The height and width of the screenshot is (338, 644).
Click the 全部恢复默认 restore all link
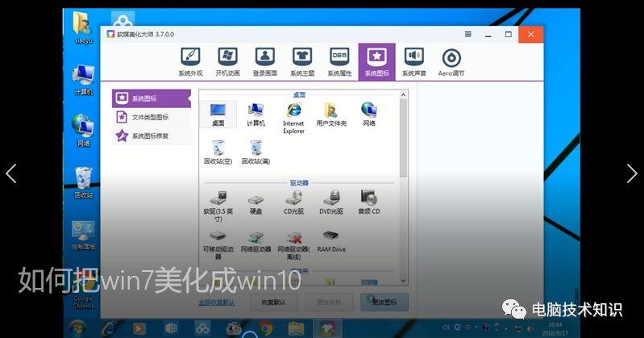[x=217, y=303]
